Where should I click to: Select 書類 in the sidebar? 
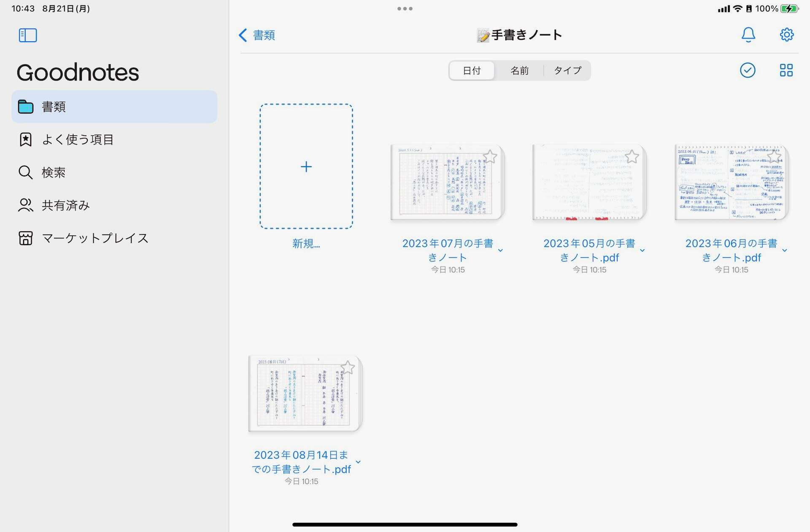pos(114,107)
